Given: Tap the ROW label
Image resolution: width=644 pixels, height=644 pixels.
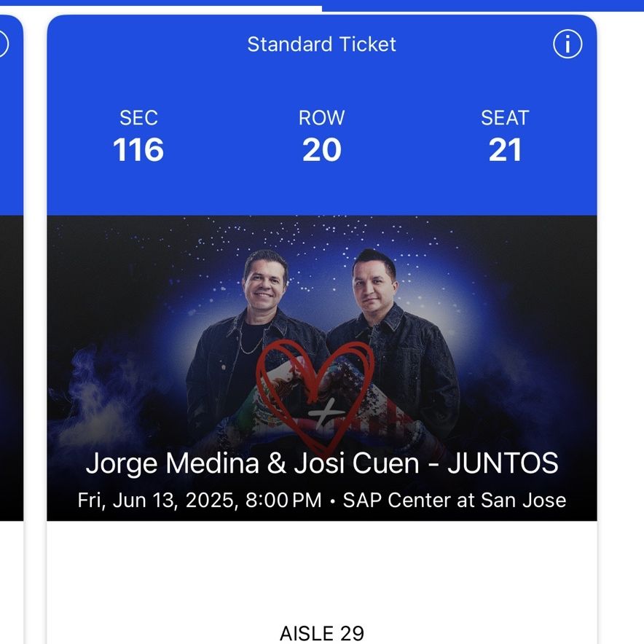Looking at the screenshot, I should 321,118.
